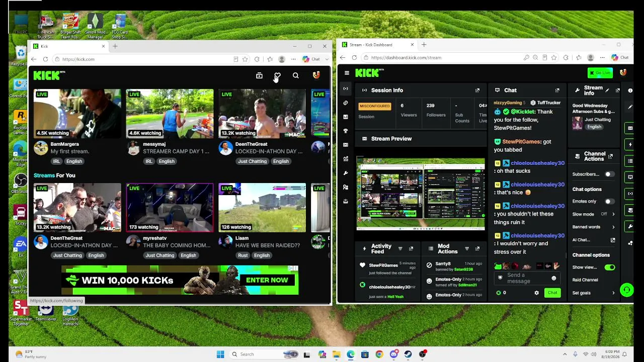Open the Rust tag under Liaam's stream
Viewport: 644px width, 362px height.
tap(243, 255)
